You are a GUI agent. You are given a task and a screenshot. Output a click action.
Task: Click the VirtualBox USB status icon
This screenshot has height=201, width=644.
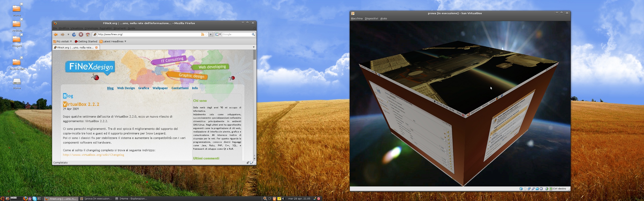(x=533, y=189)
